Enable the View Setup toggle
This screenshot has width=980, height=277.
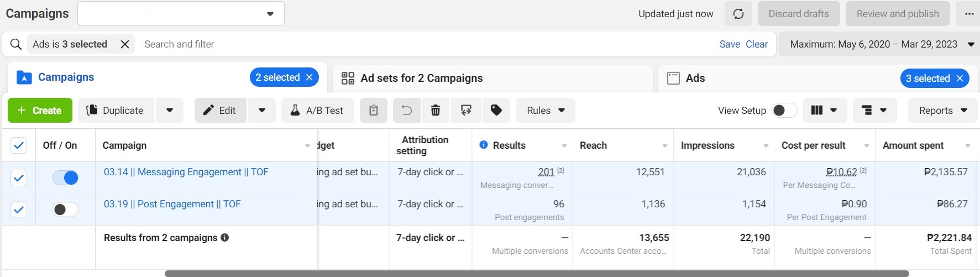(x=784, y=111)
